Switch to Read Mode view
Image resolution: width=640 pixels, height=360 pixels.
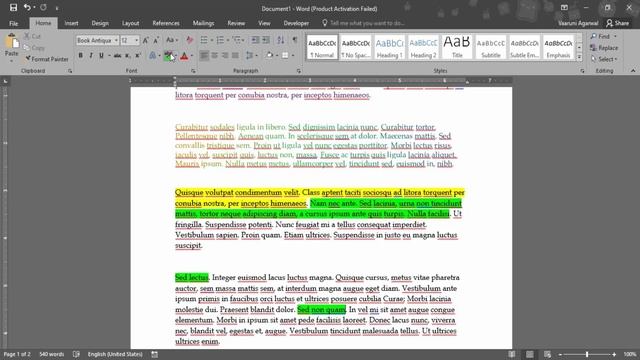[x=511, y=354]
